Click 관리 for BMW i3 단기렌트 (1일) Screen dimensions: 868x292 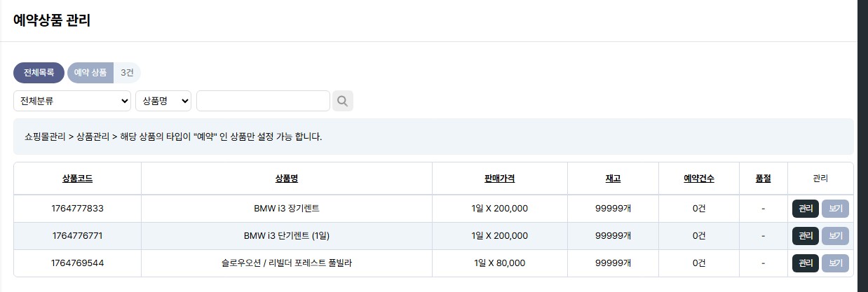pyautogui.click(x=805, y=236)
